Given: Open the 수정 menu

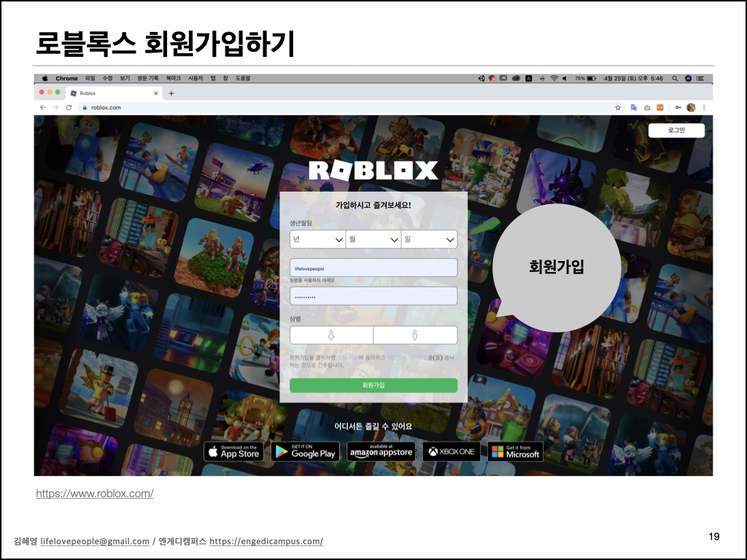Looking at the screenshot, I should tap(108, 78).
